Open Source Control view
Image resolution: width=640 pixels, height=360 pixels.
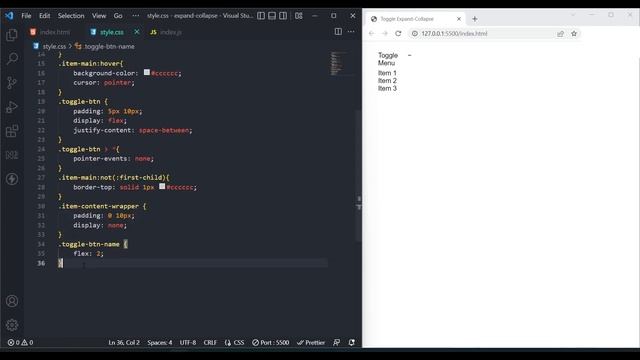coord(12,83)
